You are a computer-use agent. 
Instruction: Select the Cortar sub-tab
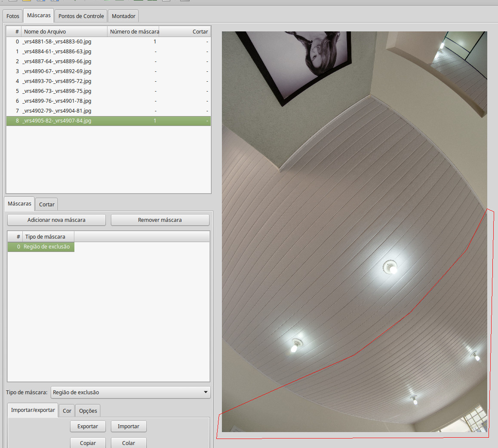click(46, 204)
